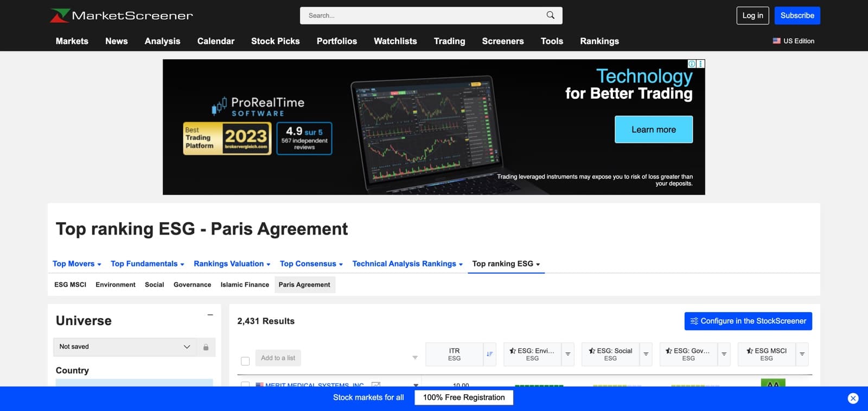Click the MarketScreener logo
Screen dimensions: 868x411
point(122,15)
